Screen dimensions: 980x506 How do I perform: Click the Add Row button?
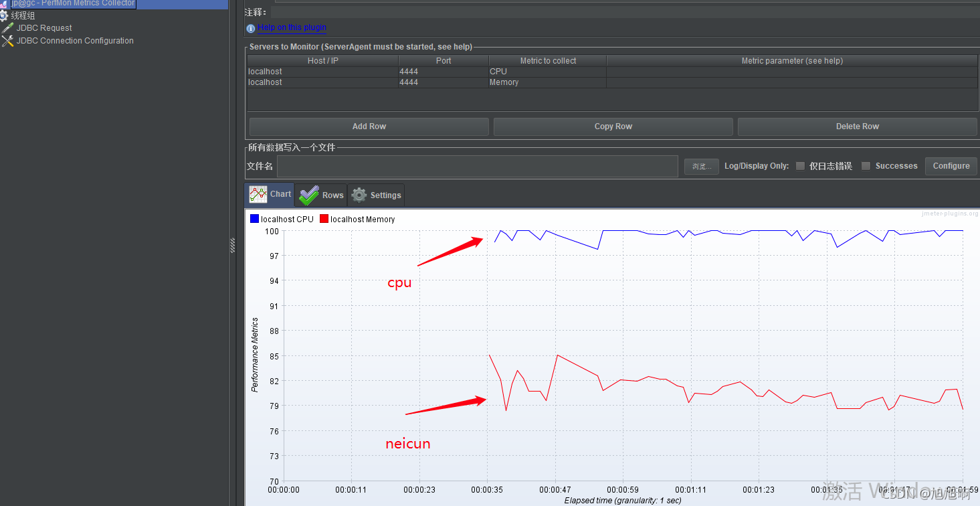tap(369, 126)
